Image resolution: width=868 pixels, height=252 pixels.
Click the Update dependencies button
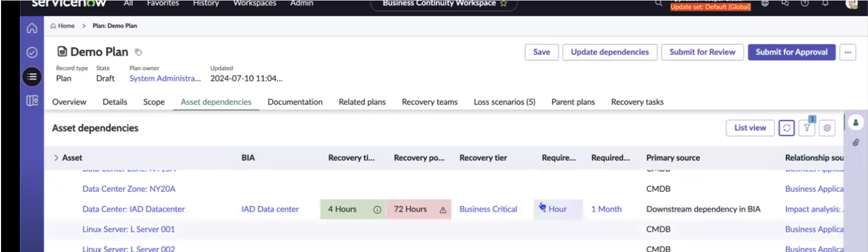(x=610, y=52)
